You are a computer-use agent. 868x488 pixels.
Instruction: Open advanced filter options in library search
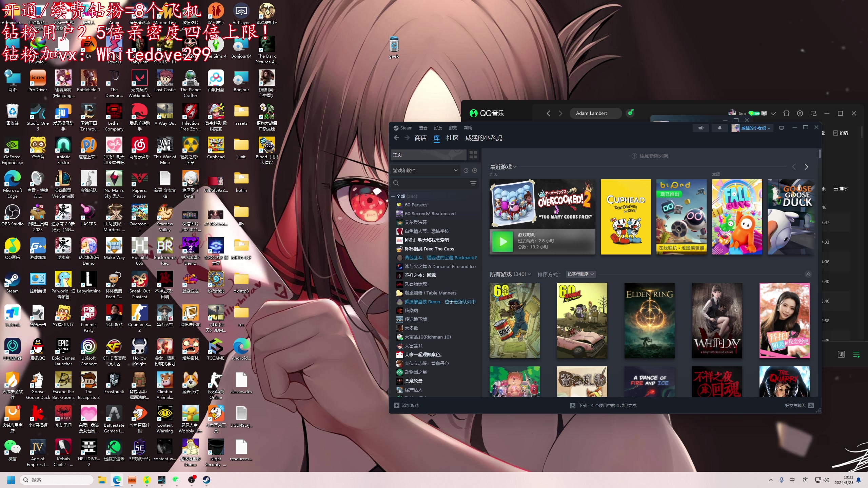click(x=473, y=183)
